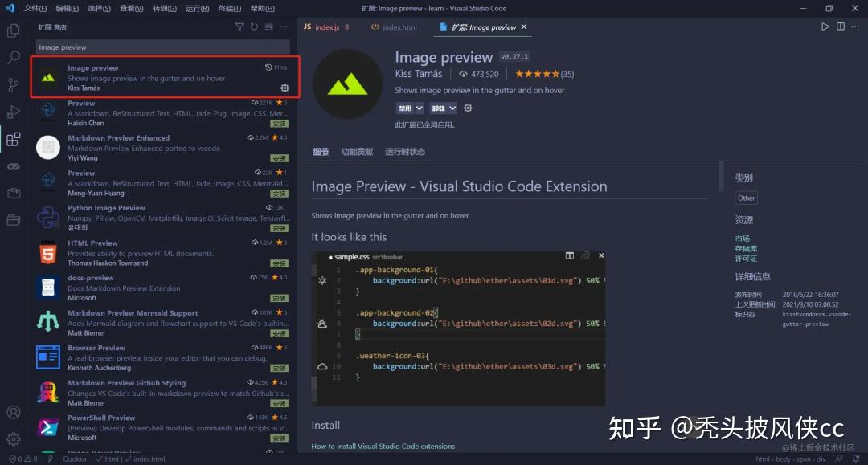Close the Image preview extension tab

[524, 27]
